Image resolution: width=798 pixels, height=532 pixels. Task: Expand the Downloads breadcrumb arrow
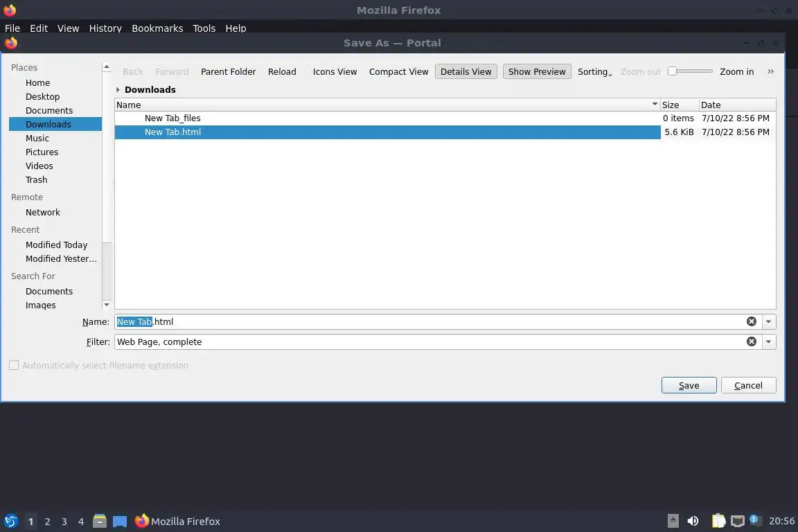tap(118, 89)
